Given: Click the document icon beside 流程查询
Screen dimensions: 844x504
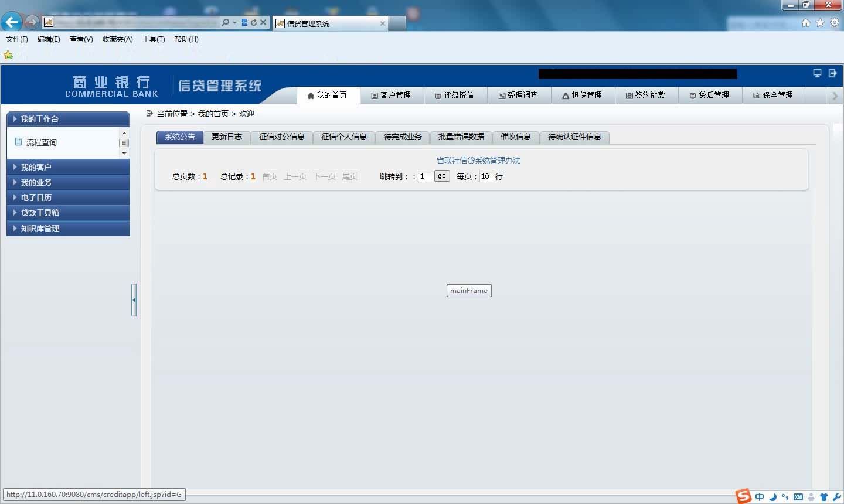Looking at the screenshot, I should tap(18, 142).
